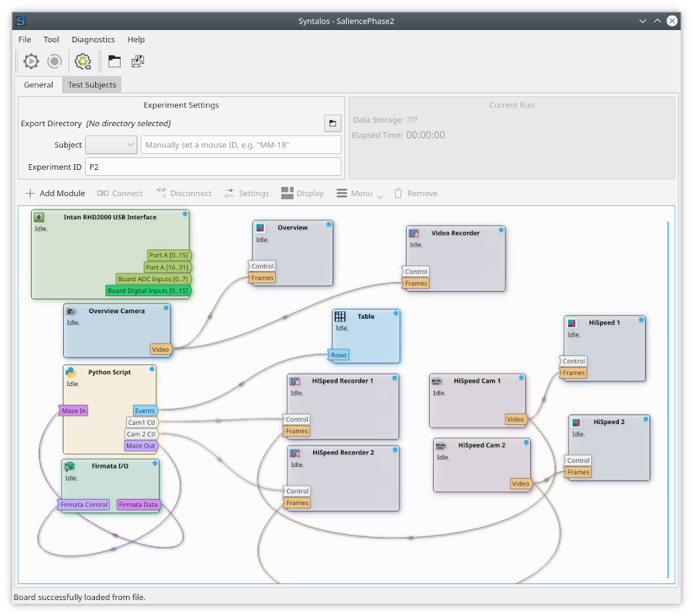Click the status text "Board successfully loaded from file."
Viewport: 693px width, 616px height.
tap(80, 597)
